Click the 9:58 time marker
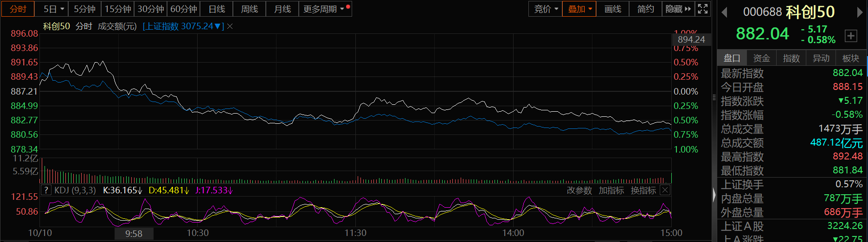This screenshot has width=868, height=242. 134,234
